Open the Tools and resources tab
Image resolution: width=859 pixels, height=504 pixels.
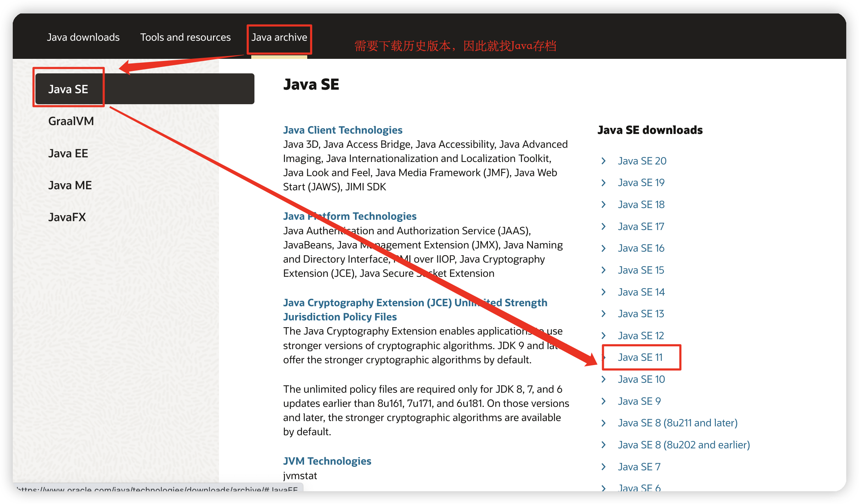185,37
